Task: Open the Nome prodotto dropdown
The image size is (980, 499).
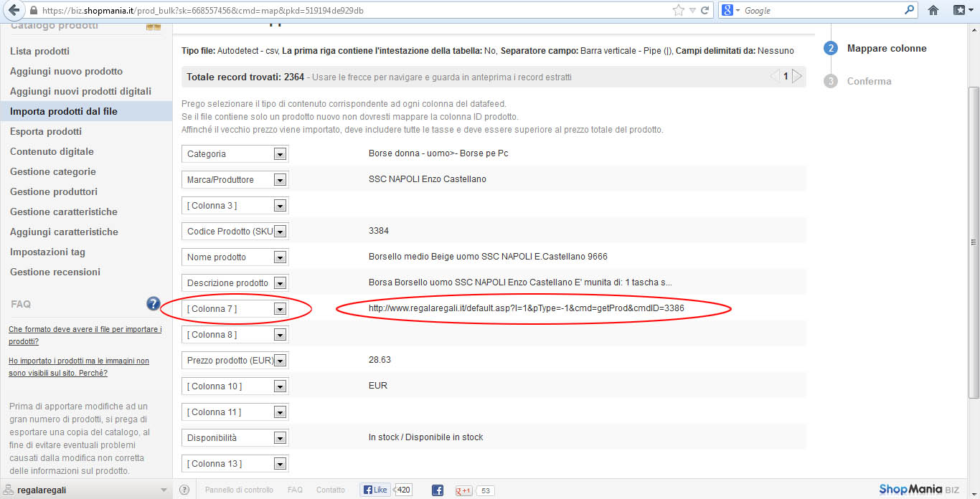Action: point(235,257)
